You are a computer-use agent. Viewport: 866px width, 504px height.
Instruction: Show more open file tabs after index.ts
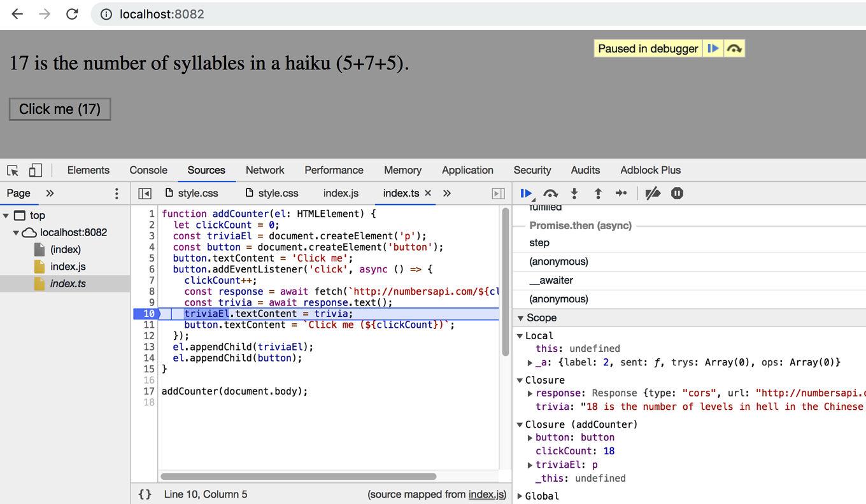click(x=447, y=193)
